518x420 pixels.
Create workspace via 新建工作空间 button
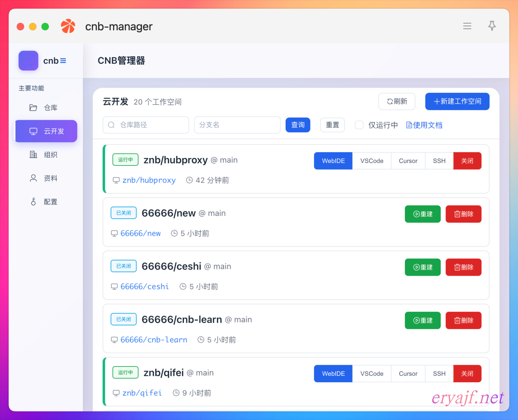[457, 101]
